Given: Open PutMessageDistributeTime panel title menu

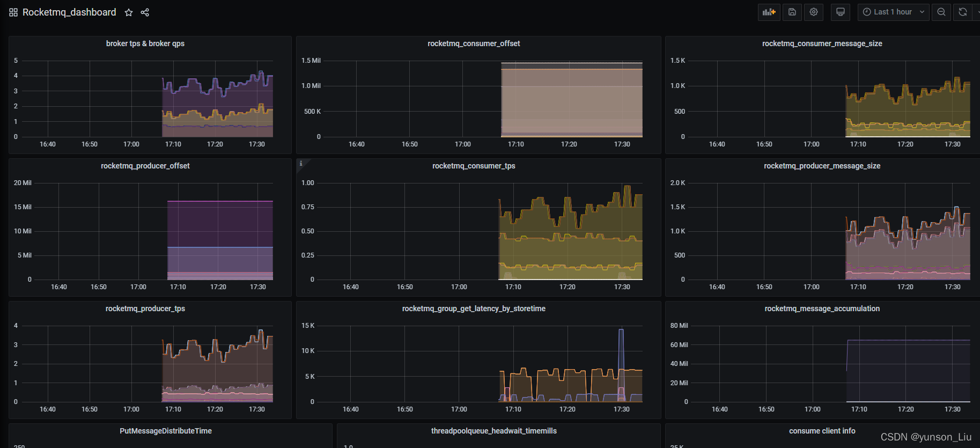Looking at the screenshot, I should point(166,431).
